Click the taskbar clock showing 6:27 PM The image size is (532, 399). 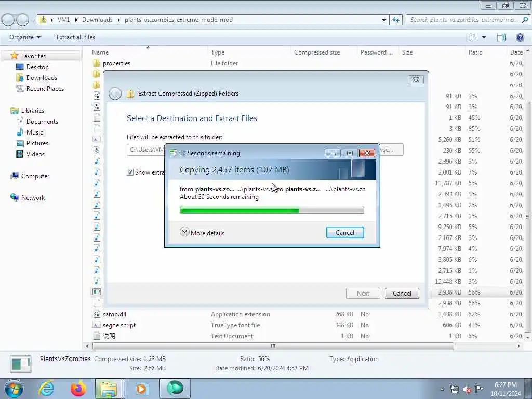coord(505,389)
